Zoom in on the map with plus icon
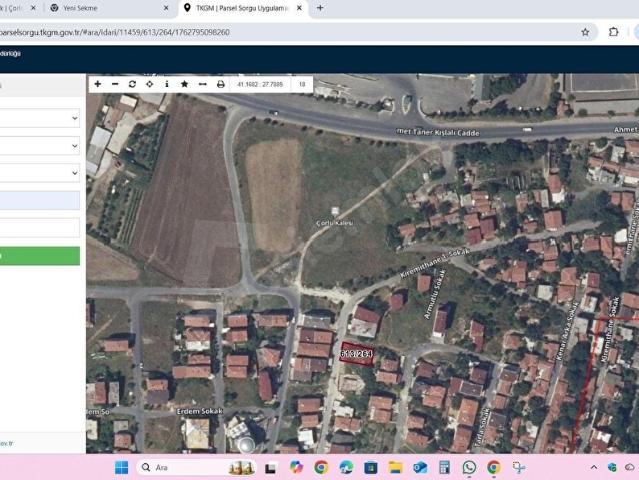The height and width of the screenshot is (480, 639). point(98,84)
